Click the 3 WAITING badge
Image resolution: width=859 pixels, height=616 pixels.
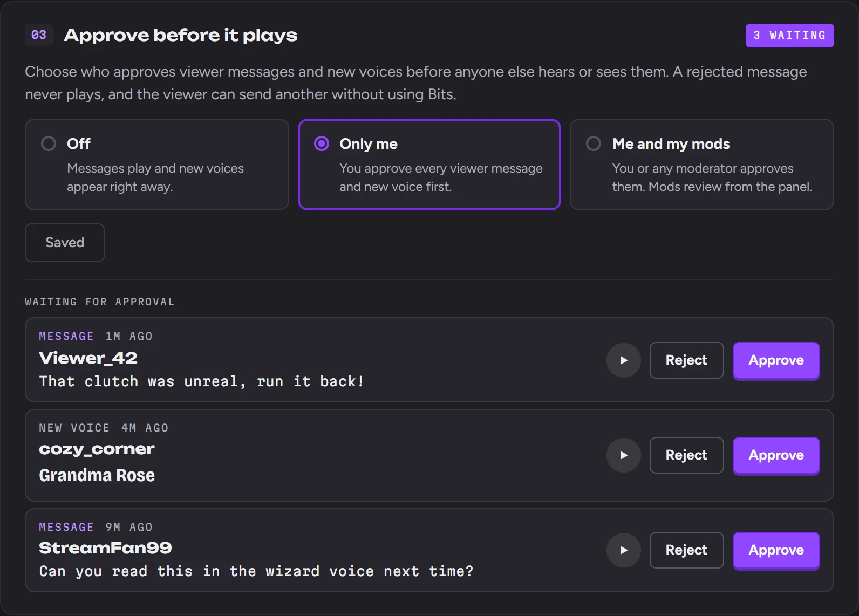coord(789,36)
